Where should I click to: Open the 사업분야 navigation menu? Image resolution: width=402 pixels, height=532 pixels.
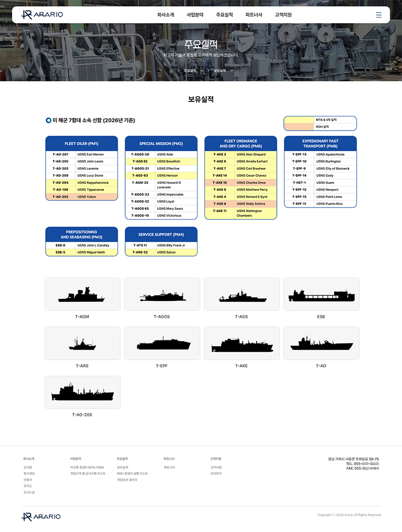point(195,15)
